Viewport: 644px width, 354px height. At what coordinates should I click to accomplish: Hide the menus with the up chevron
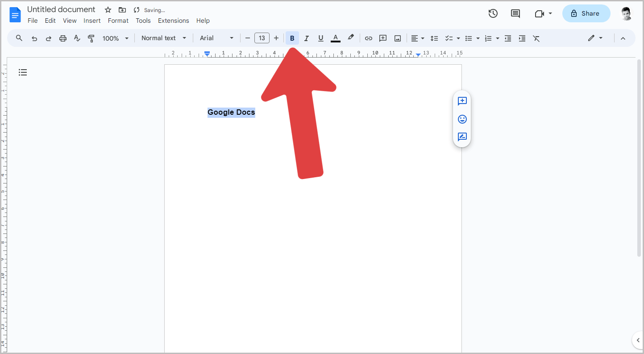pyautogui.click(x=623, y=38)
